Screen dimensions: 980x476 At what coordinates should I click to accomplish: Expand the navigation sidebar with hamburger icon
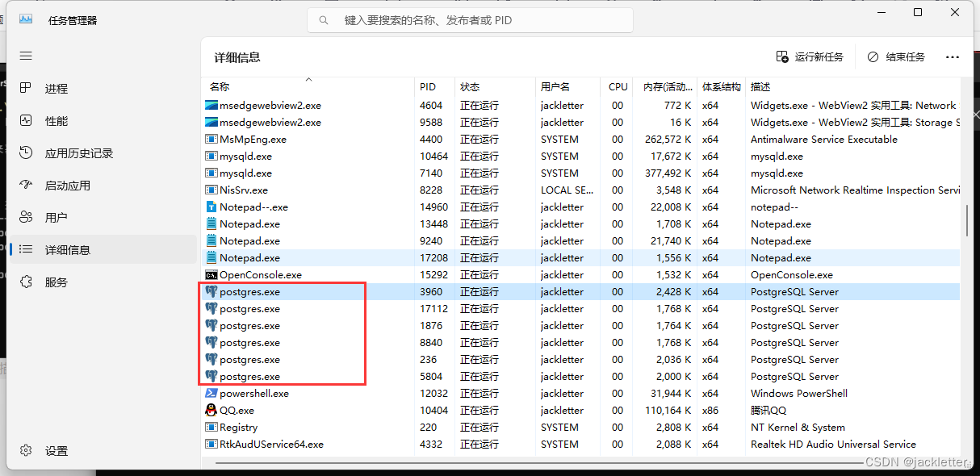pos(25,56)
